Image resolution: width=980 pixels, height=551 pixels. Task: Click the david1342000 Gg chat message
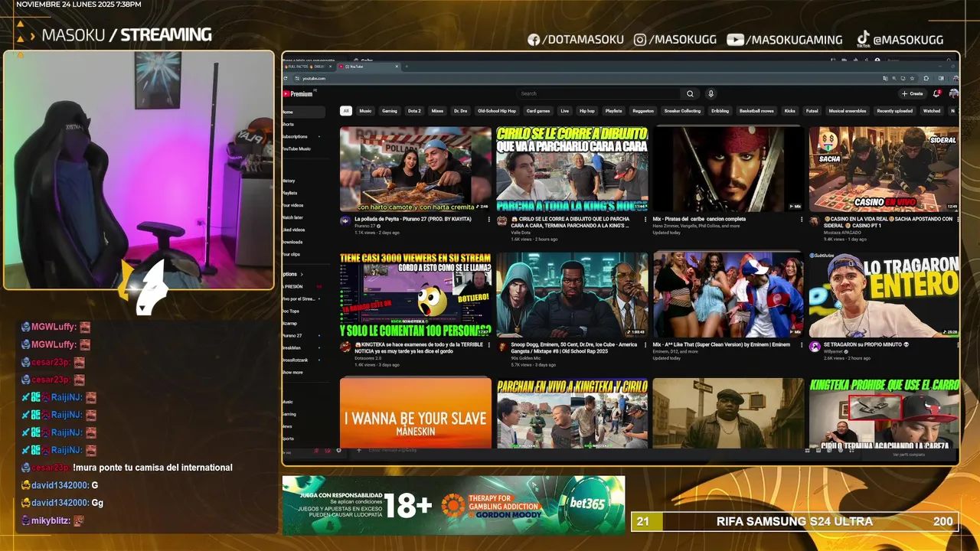(x=62, y=503)
